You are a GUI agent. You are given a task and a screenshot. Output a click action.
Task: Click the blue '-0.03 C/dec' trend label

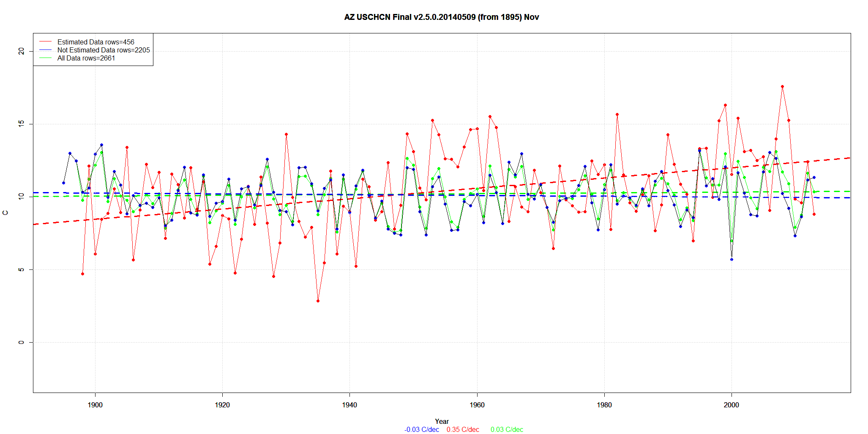[421, 429]
